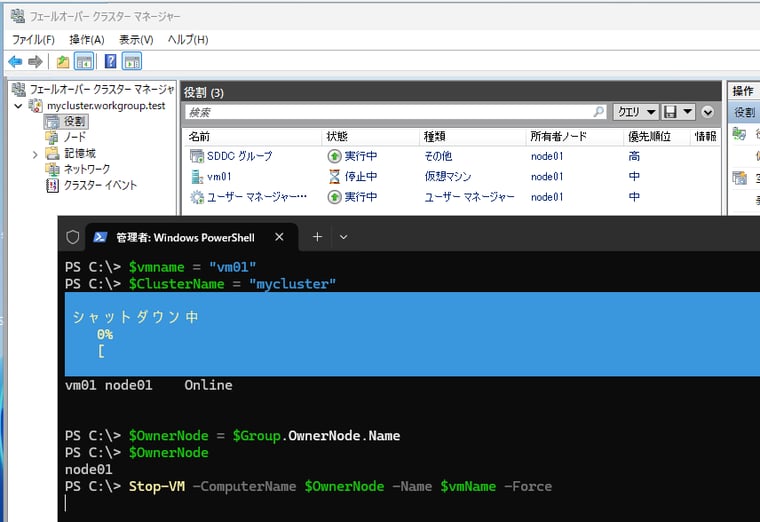This screenshot has height=522, width=760.
Task: Close the Windows PowerShell tab
Action: pyautogui.click(x=279, y=237)
